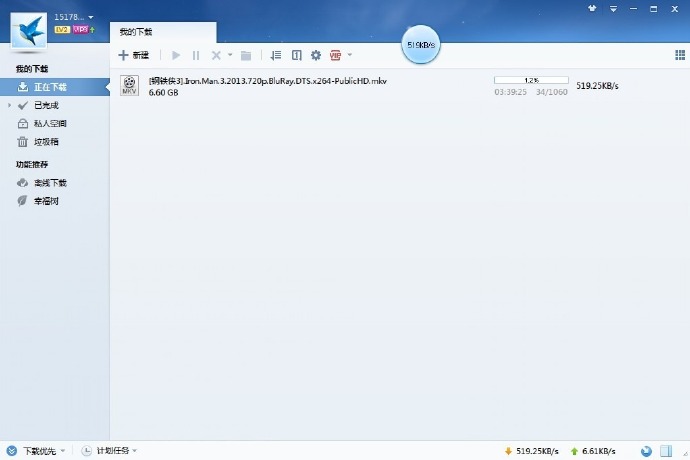690x460 pixels.
Task: Click the delete task X icon
Action: tap(216, 55)
